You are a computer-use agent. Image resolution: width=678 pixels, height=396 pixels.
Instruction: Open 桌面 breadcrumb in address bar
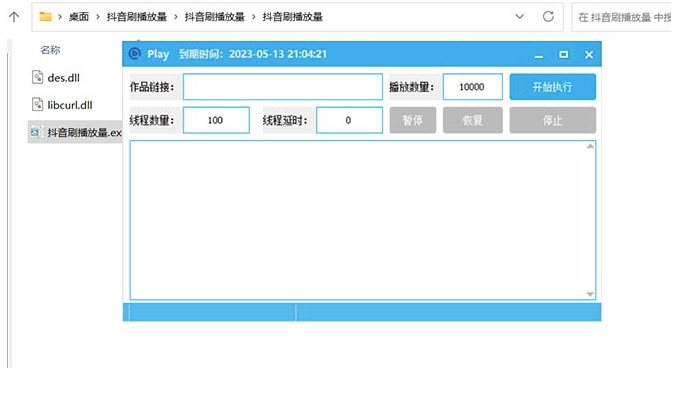coord(79,17)
